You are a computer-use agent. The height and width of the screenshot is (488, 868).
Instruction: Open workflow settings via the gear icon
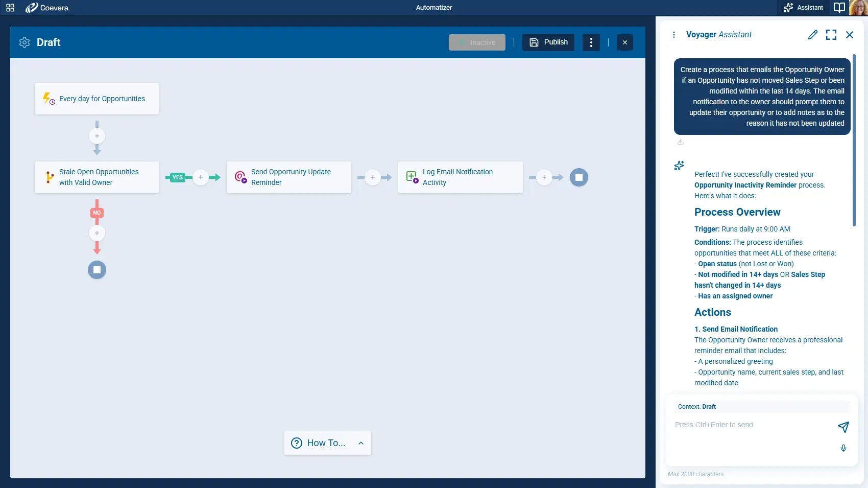tap(24, 42)
